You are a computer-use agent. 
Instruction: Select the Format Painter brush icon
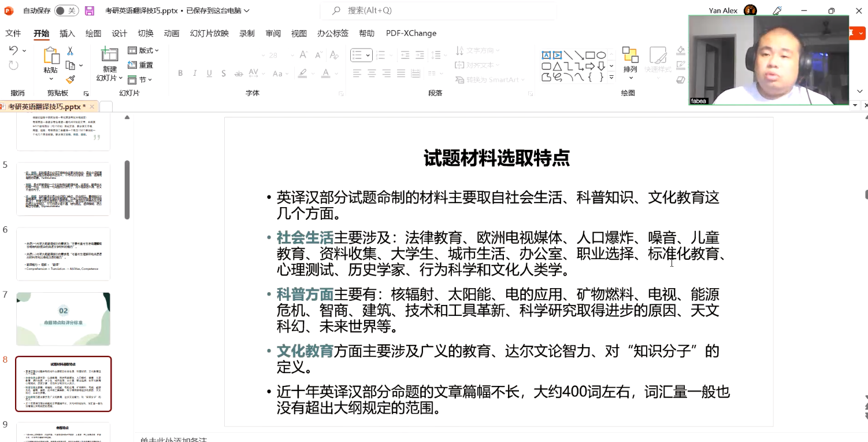pos(71,79)
